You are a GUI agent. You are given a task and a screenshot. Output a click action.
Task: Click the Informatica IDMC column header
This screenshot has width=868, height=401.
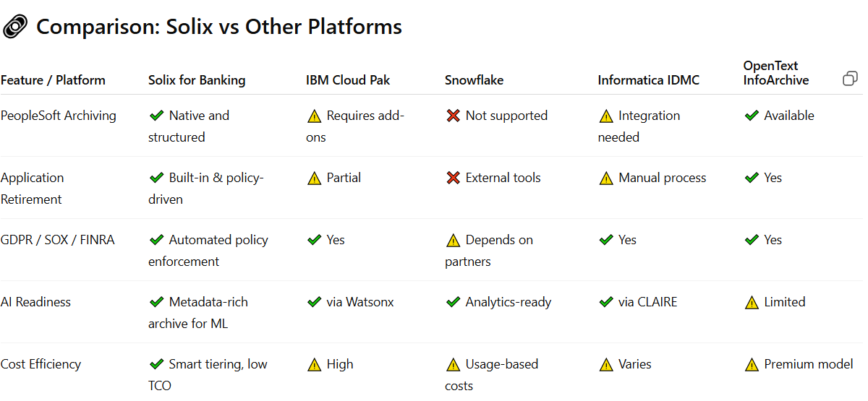coord(649,80)
